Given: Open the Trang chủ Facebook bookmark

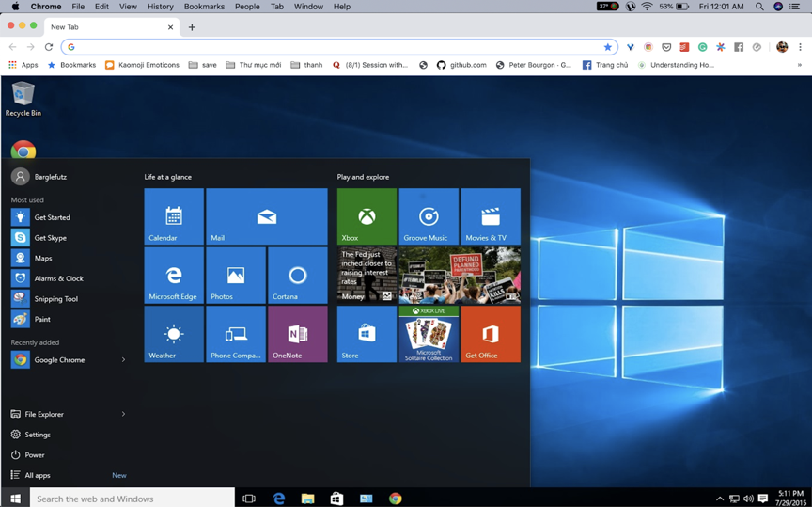Looking at the screenshot, I should tap(605, 65).
